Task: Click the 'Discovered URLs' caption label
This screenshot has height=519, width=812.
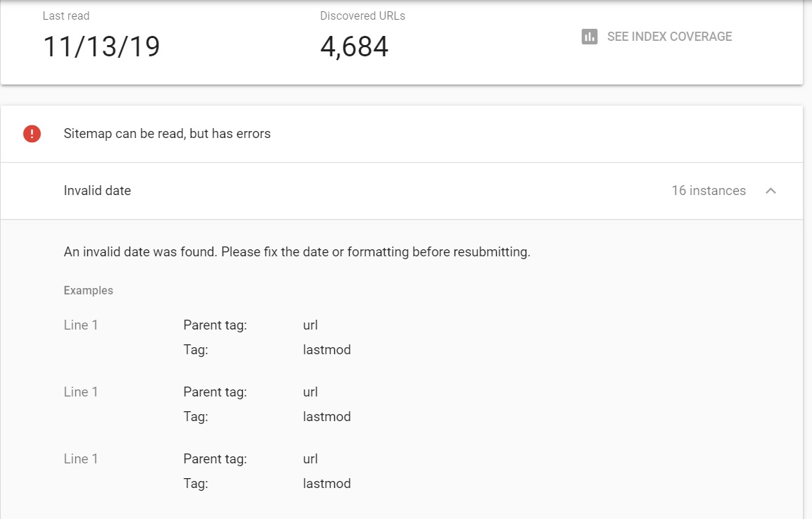Action: (362, 15)
